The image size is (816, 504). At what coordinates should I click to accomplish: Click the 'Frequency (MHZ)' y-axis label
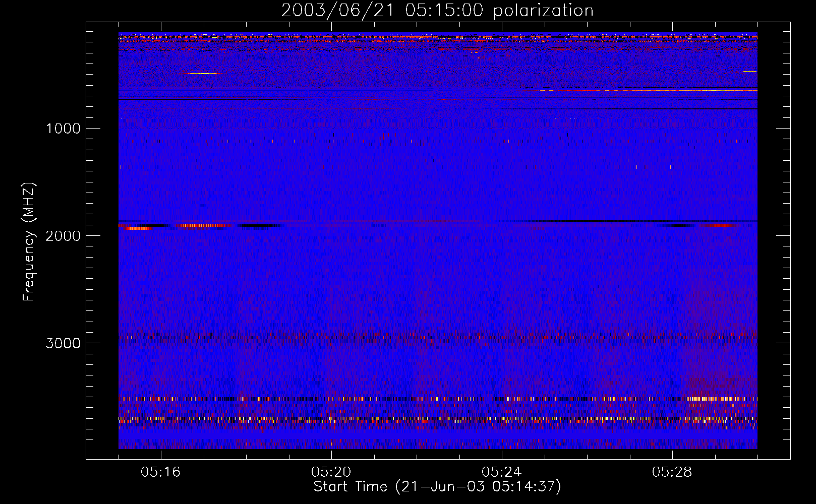[x=29, y=242]
